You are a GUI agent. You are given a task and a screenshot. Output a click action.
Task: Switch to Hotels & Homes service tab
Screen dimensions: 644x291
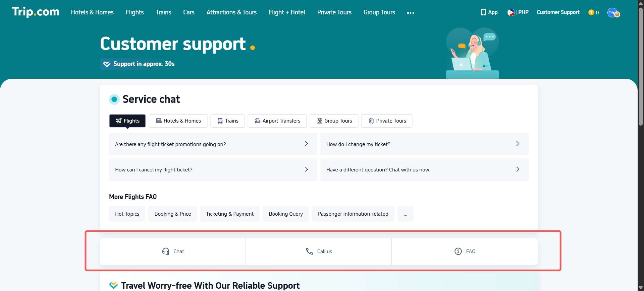pyautogui.click(x=178, y=121)
